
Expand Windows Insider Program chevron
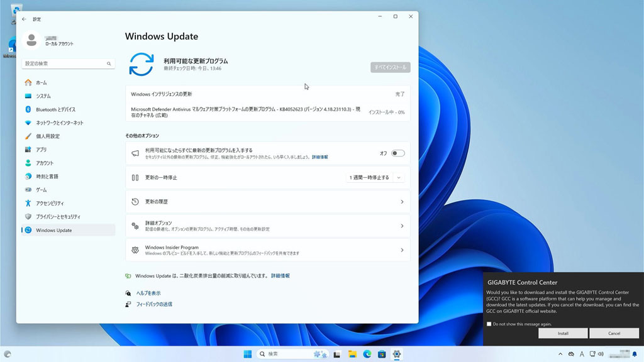coord(402,250)
